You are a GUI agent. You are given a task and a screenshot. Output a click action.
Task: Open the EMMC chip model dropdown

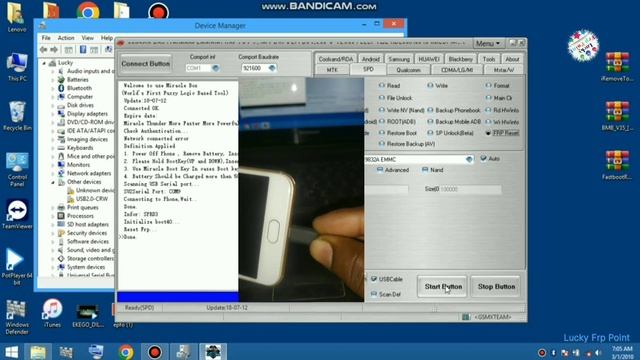[469, 159]
